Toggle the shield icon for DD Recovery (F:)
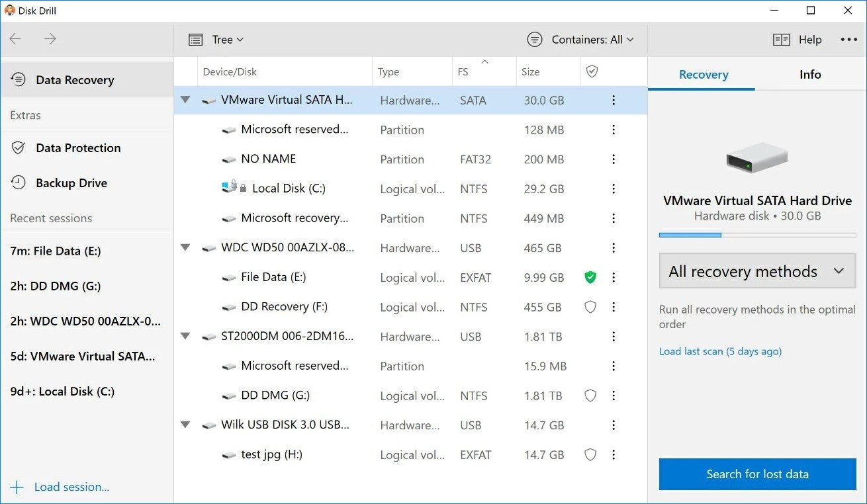 tap(590, 307)
